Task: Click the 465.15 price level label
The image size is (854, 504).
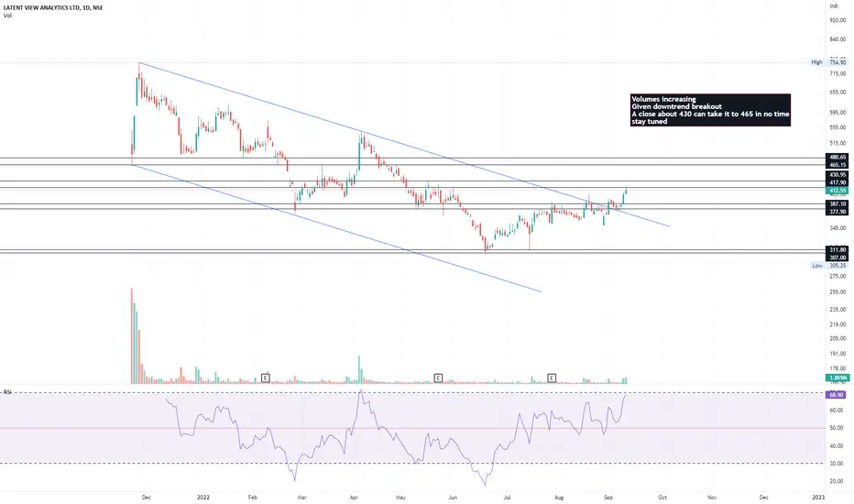Action: click(838, 165)
